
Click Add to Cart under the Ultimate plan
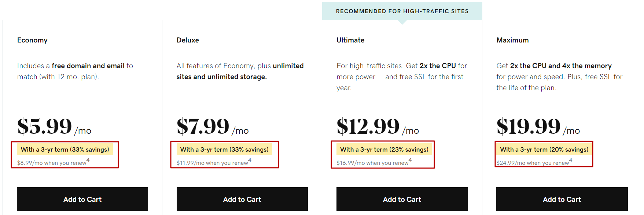pos(402,199)
